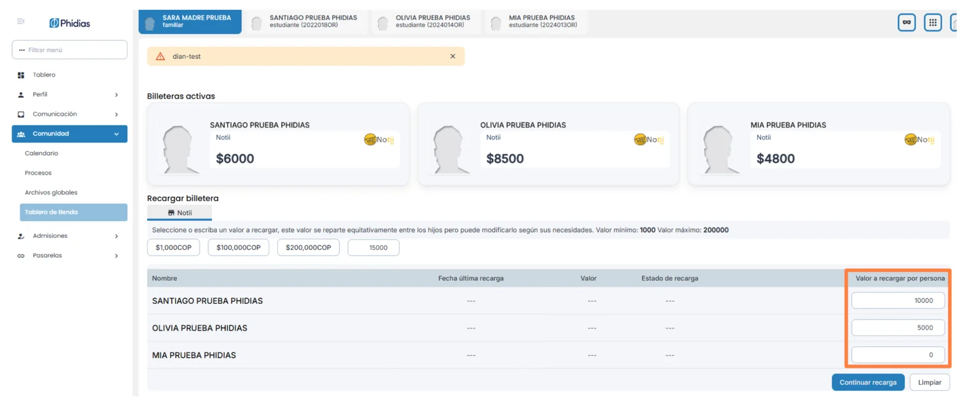Collapse the Comunidad menu

tap(69, 134)
